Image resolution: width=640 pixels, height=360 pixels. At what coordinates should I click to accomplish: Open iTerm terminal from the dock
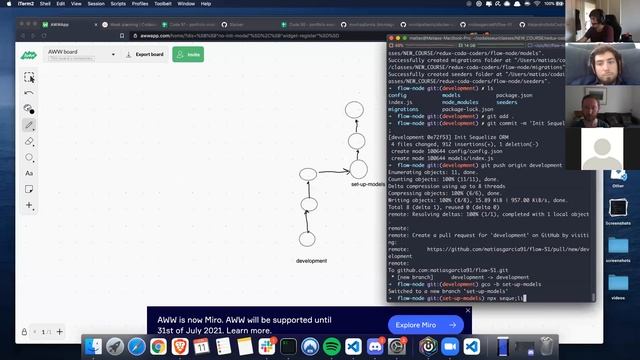[288, 347]
